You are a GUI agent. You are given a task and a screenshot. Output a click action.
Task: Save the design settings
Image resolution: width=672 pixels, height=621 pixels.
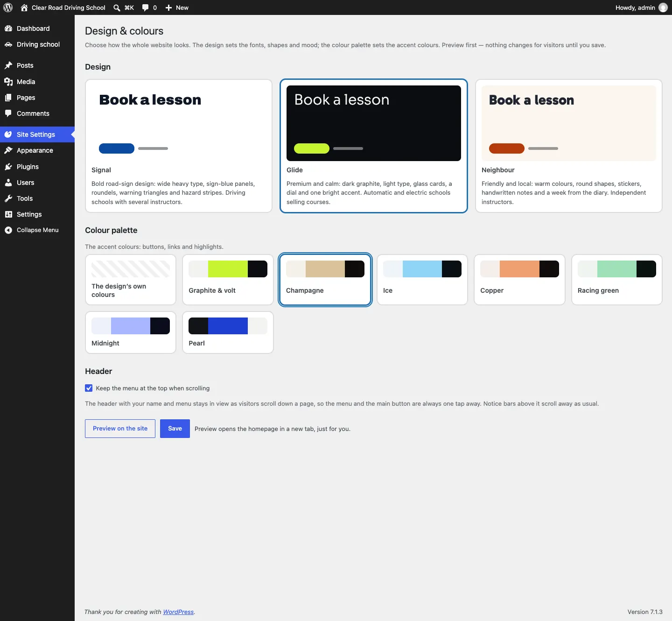pos(175,429)
